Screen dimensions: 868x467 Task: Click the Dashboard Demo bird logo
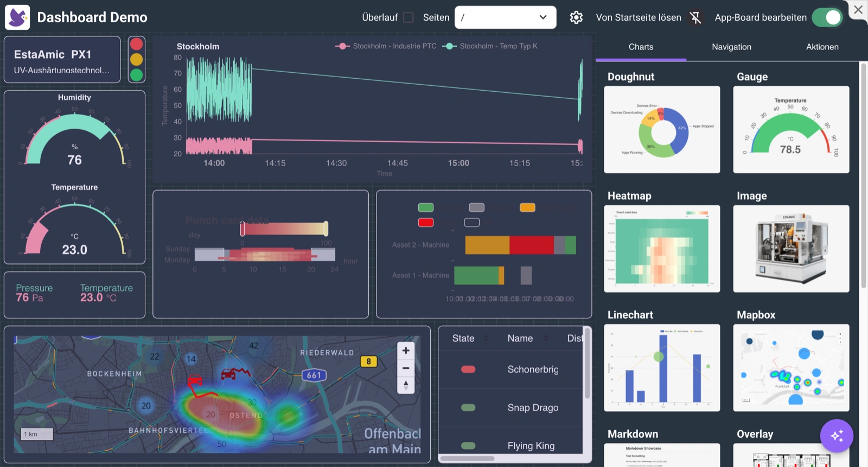17,17
